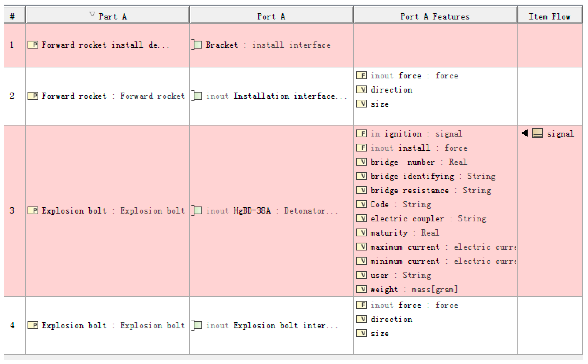Click flow property icon for in ignition
The width and height of the screenshot is (588, 364).
tap(361, 134)
